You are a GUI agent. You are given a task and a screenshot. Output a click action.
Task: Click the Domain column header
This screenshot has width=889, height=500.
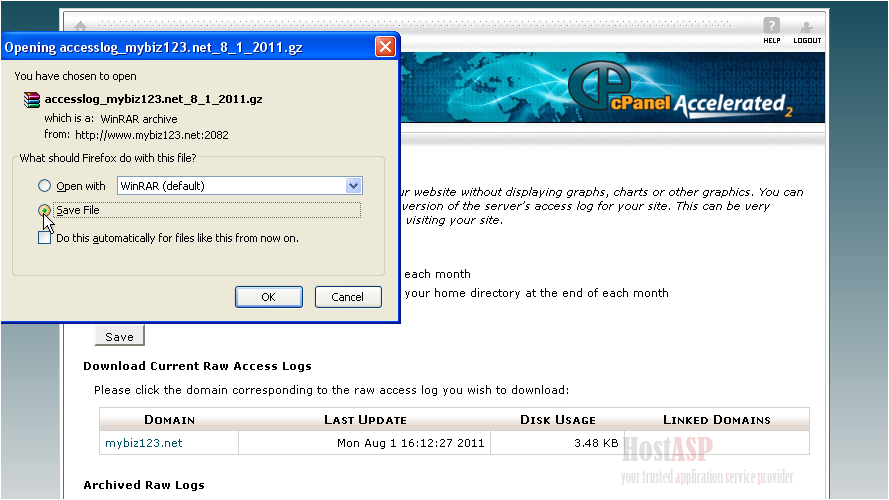click(169, 420)
